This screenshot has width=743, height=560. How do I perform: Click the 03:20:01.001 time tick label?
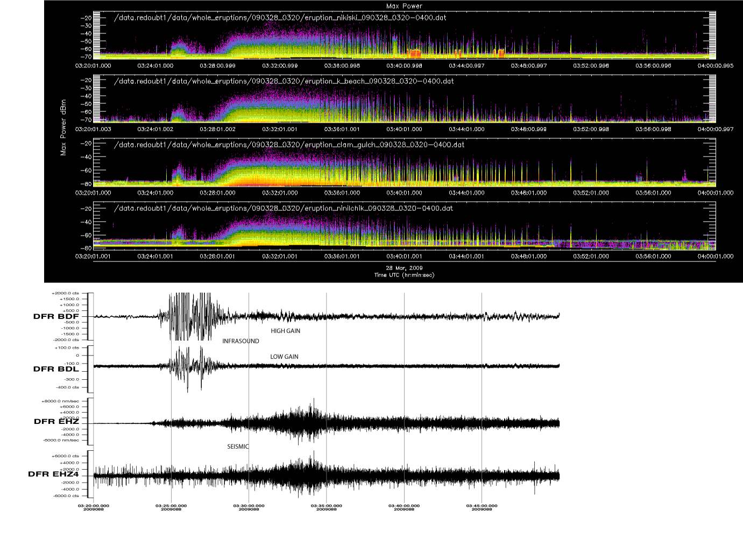[93, 256]
